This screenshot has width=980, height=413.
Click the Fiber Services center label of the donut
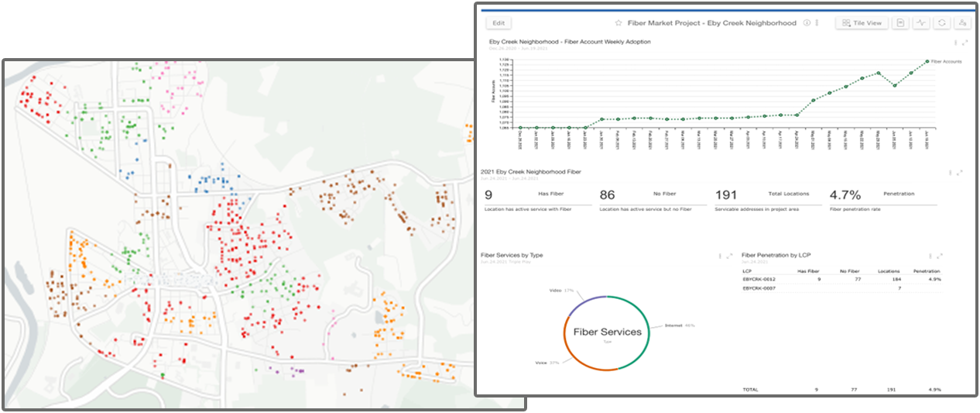(x=608, y=332)
